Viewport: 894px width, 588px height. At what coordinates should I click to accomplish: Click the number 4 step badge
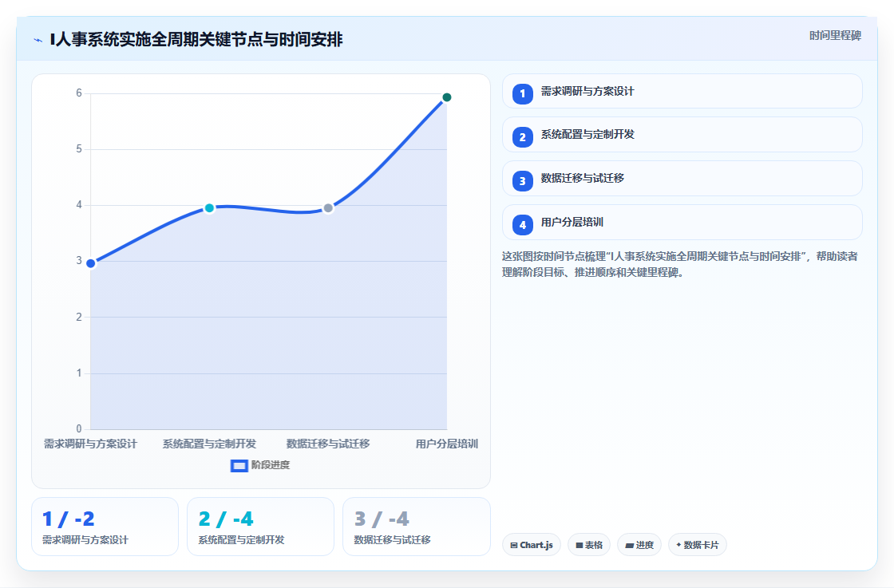click(522, 225)
